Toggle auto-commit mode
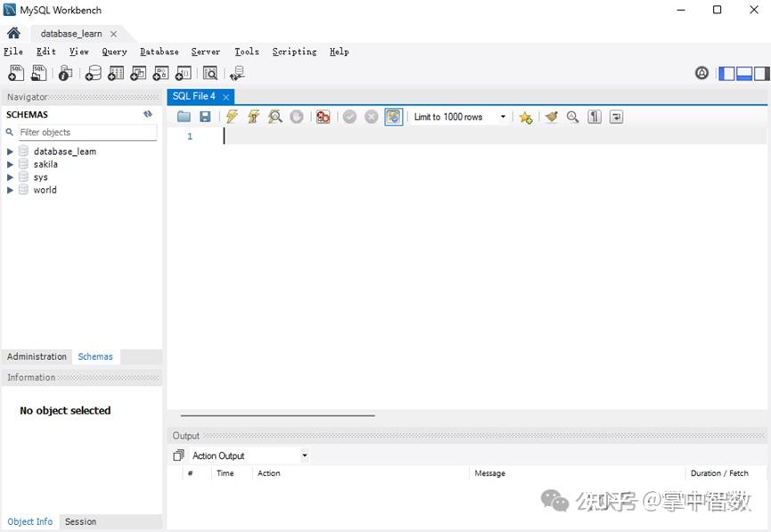The width and height of the screenshot is (771, 532). pyautogui.click(x=393, y=117)
